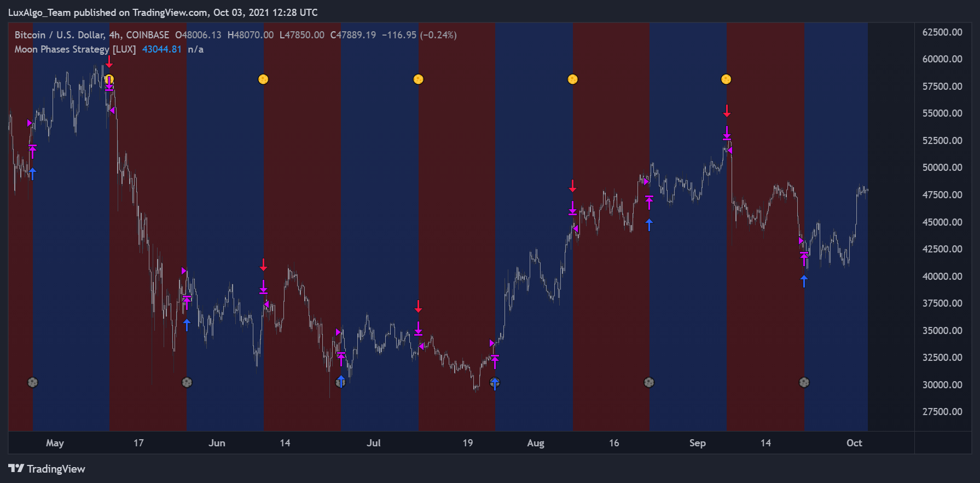Click the 55000.00 price axis label

(942, 113)
